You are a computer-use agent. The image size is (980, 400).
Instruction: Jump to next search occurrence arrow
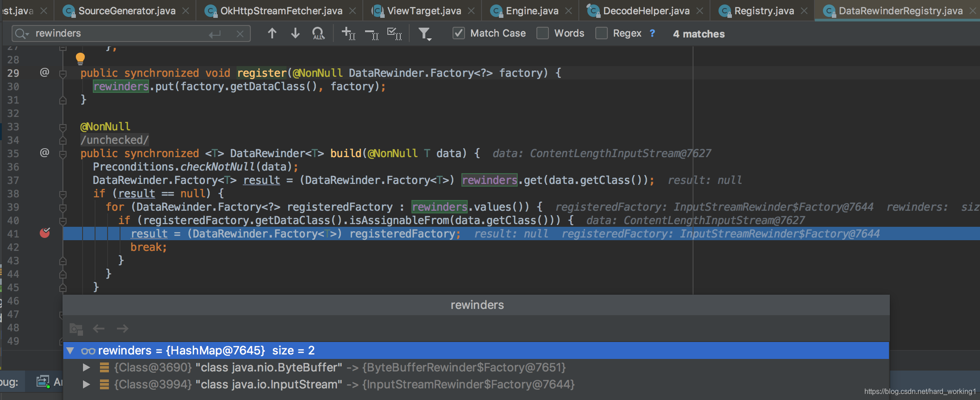[x=295, y=33]
